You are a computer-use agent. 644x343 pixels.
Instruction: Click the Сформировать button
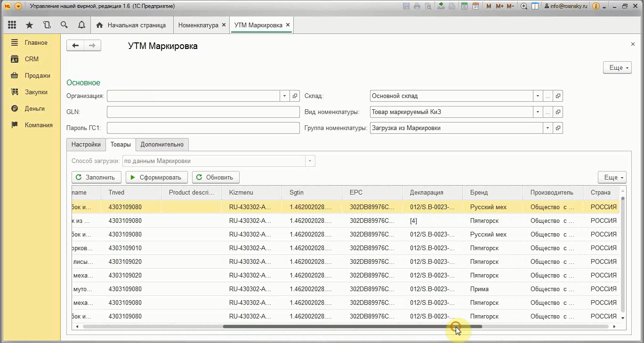(157, 177)
